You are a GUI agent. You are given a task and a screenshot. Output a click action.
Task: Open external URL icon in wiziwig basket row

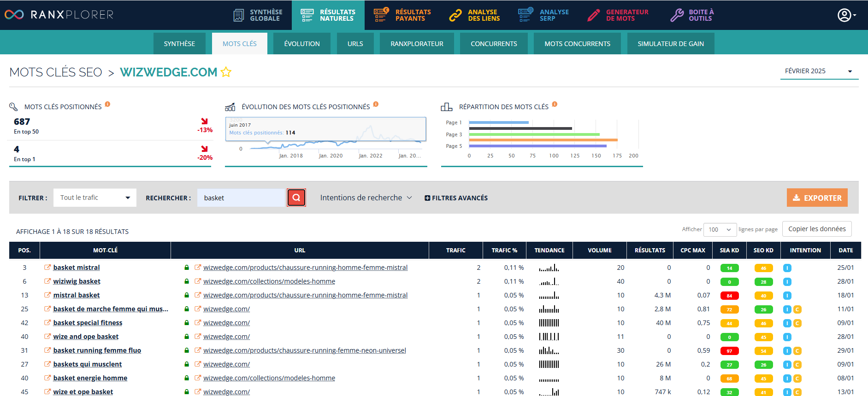pos(198,281)
